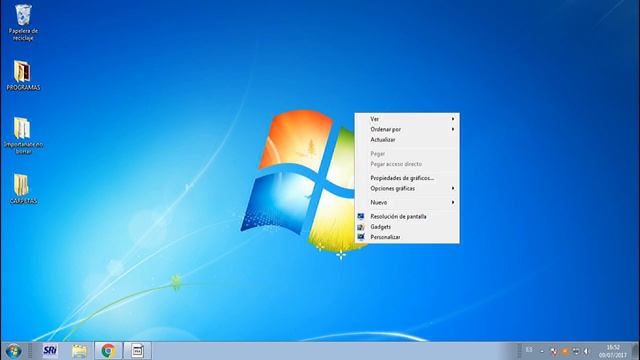Choose Personalizar from the context menu
Viewport: 640px width, 360px height.
pyautogui.click(x=407, y=237)
